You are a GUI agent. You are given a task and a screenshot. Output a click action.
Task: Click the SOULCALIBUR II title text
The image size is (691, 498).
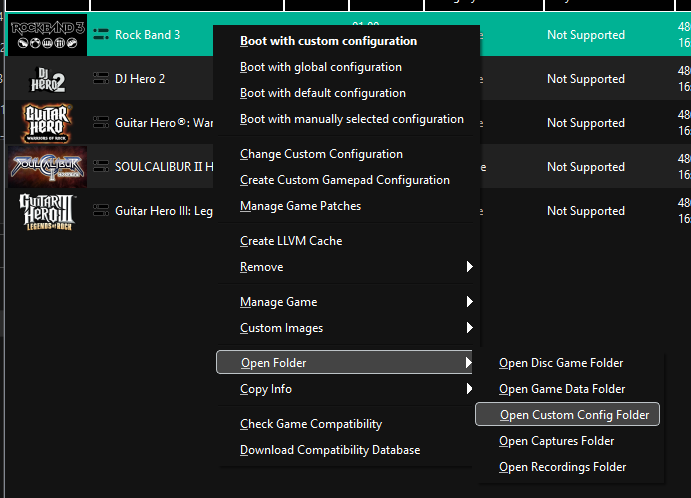164,167
